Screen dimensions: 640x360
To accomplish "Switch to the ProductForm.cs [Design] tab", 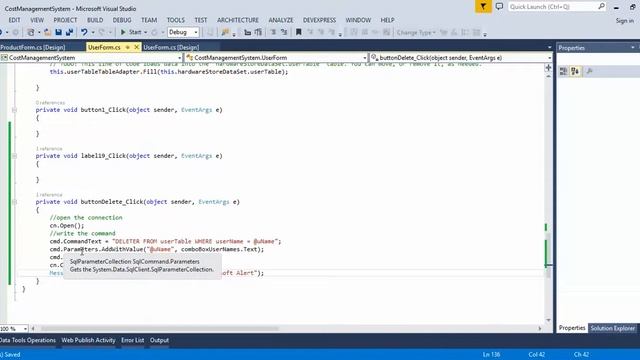I will (x=33, y=47).
